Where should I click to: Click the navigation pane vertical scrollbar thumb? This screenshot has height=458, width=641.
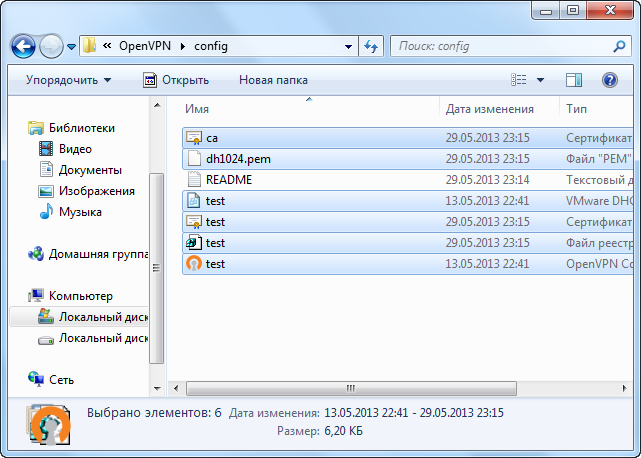[157, 268]
